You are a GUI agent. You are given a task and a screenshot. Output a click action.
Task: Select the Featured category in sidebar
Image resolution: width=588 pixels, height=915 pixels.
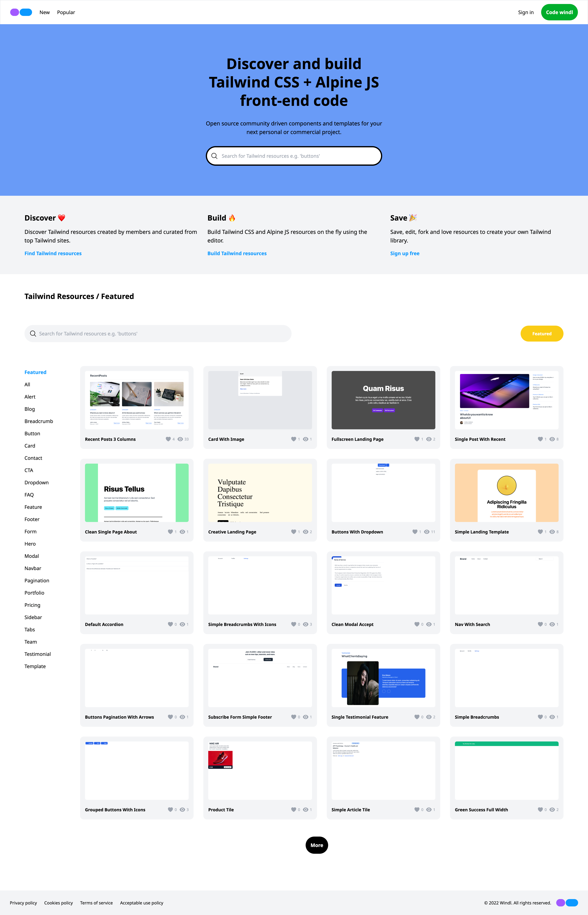click(x=36, y=372)
